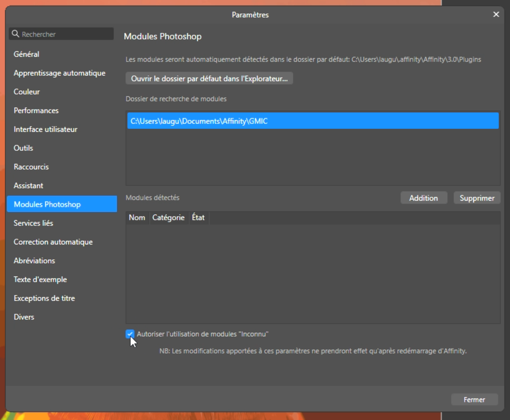
Task: Select Apprentissage automatique in sidebar
Action: coord(60,73)
